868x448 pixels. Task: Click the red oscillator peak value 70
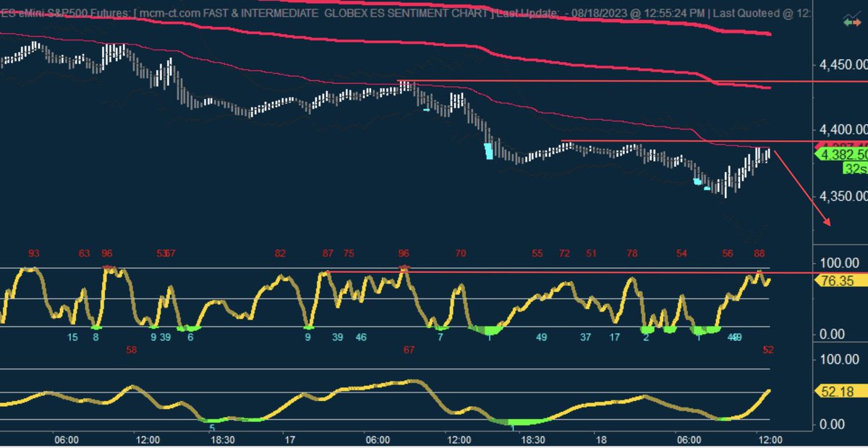click(x=461, y=254)
